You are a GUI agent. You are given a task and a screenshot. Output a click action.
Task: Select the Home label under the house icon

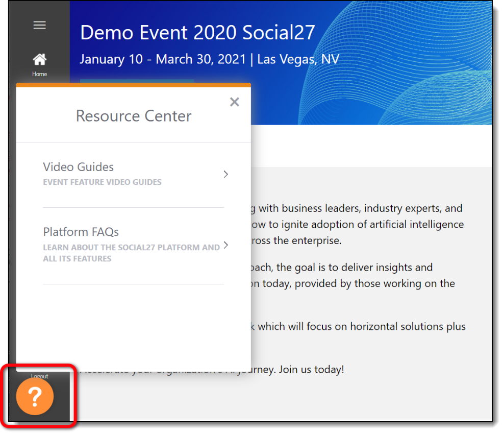tap(39, 74)
